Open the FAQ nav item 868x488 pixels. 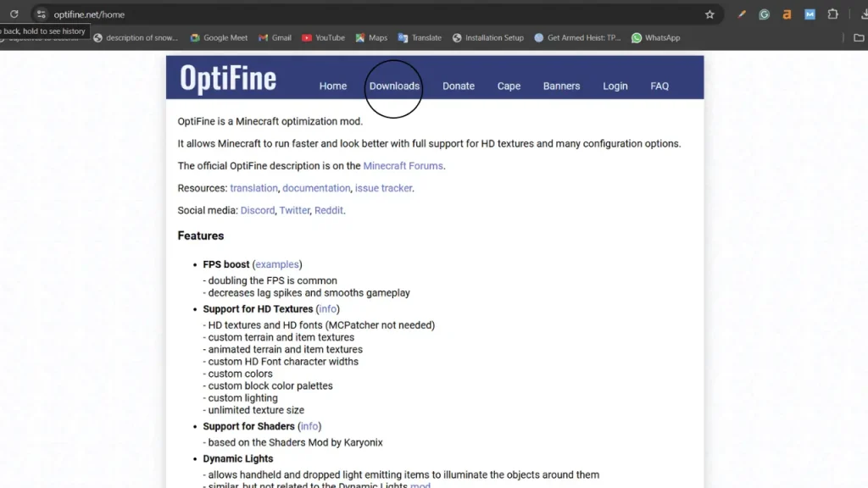pos(659,86)
